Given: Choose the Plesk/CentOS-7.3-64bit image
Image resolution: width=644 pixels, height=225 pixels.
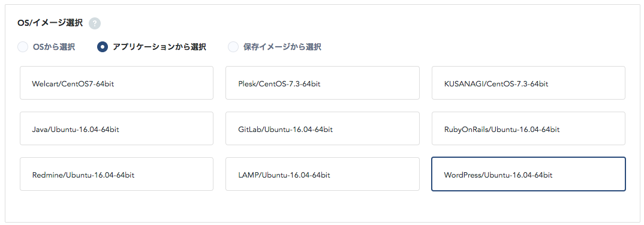Looking at the screenshot, I should pos(323,83).
